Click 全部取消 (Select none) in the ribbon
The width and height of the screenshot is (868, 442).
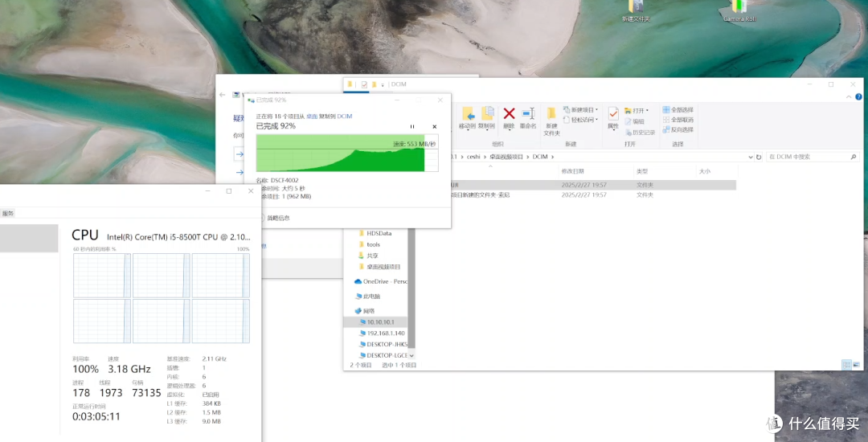click(678, 120)
